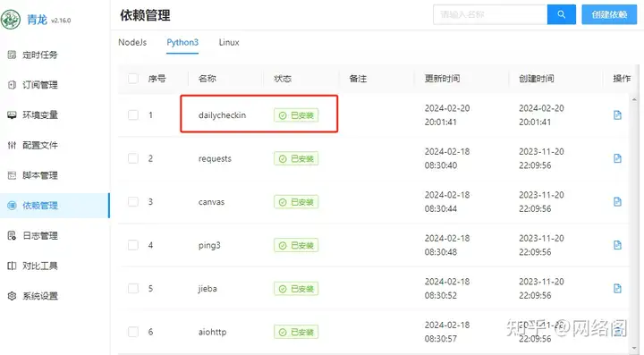Screen dimensions: 644x355
Task: Click the 已安装 status tag for ping3
Action: [296, 245]
